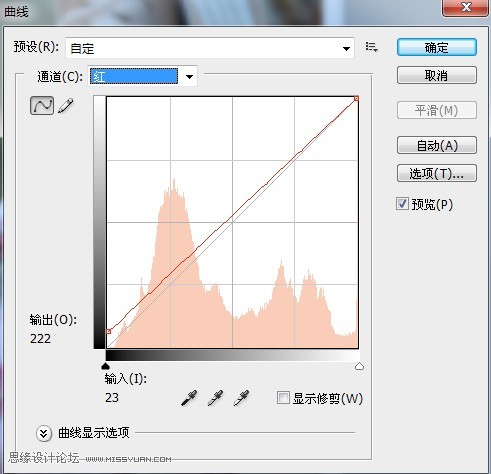Open the 预设(R) preset dropdown
The height and width of the screenshot is (474, 491).
[x=210, y=48]
